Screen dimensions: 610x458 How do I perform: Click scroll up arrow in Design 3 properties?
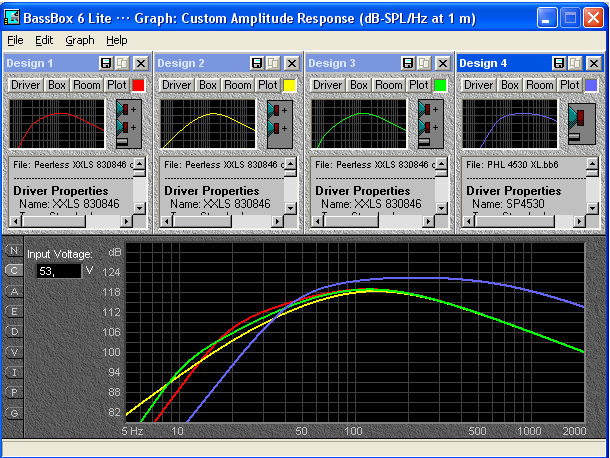tap(442, 163)
